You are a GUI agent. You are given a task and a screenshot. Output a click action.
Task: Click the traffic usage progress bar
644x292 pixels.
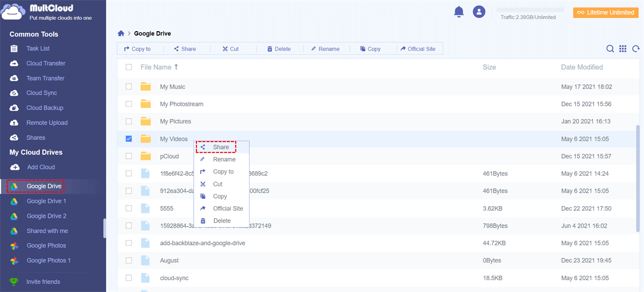(x=530, y=10)
